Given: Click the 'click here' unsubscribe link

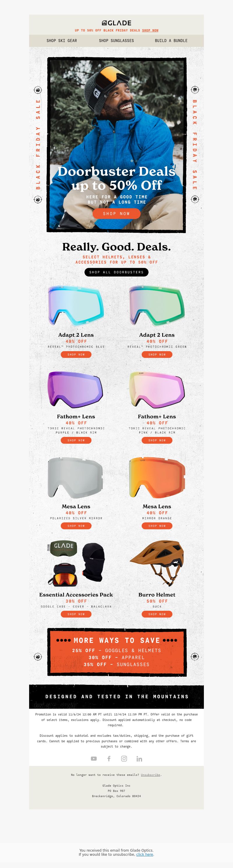Looking at the screenshot, I should (145, 854).
